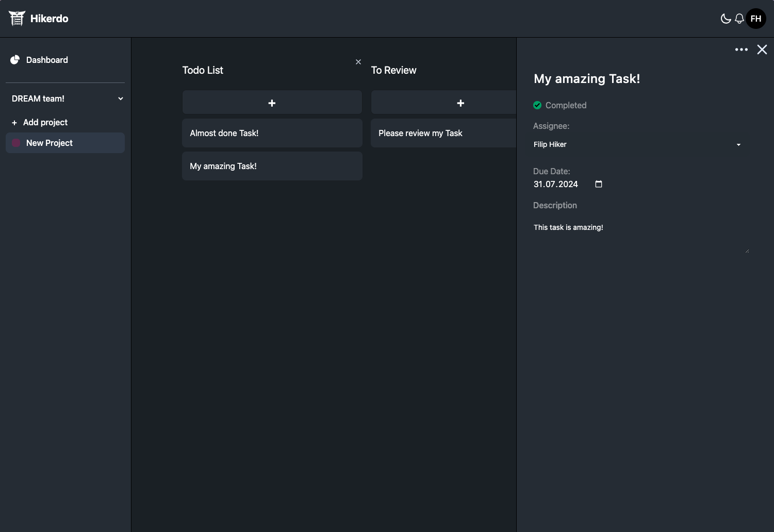This screenshot has height=532, width=774.
Task: Open Please review my Task card
Action: (443, 133)
